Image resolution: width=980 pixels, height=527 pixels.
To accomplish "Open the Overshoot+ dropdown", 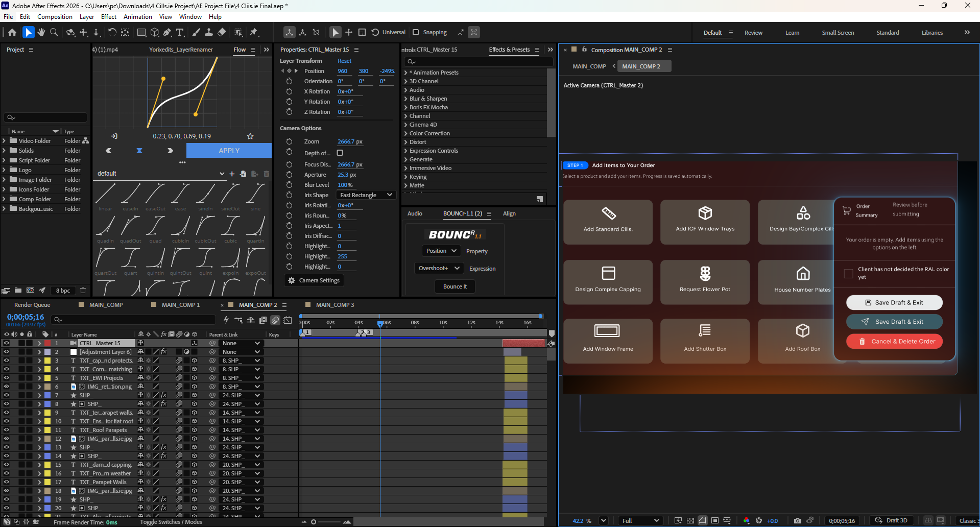I will [x=439, y=268].
